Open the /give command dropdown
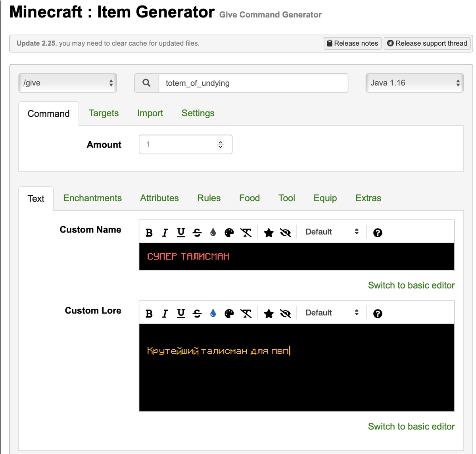 (68, 83)
